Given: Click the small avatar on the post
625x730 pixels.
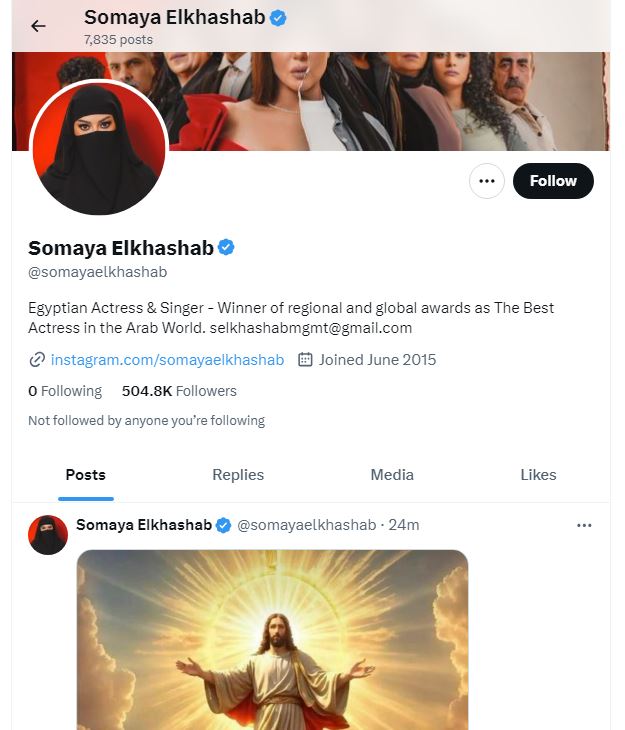Looking at the screenshot, I should pyautogui.click(x=48, y=535).
